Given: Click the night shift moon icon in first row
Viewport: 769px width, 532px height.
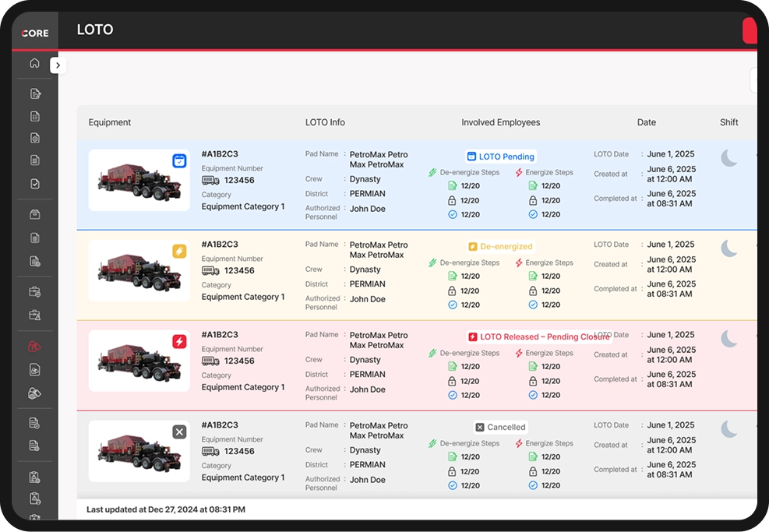Looking at the screenshot, I should (729, 158).
